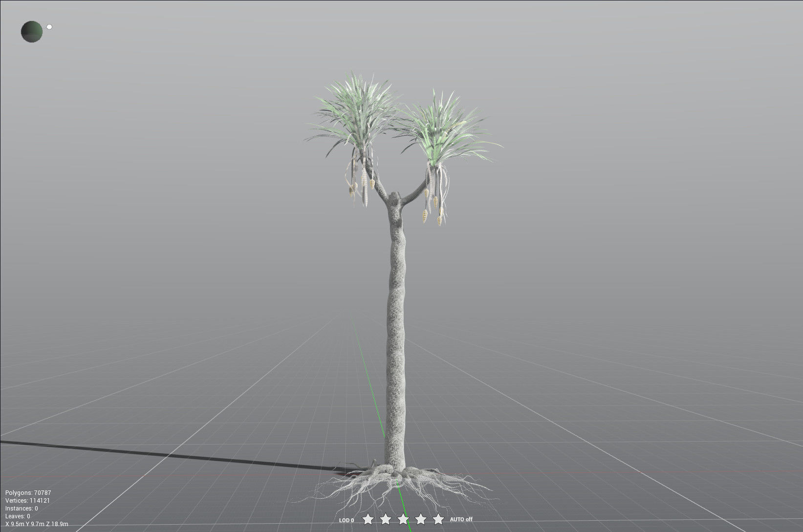The width and height of the screenshot is (803, 532).
Task: Toggle the AUTO off LOD setting
Action: (461, 519)
